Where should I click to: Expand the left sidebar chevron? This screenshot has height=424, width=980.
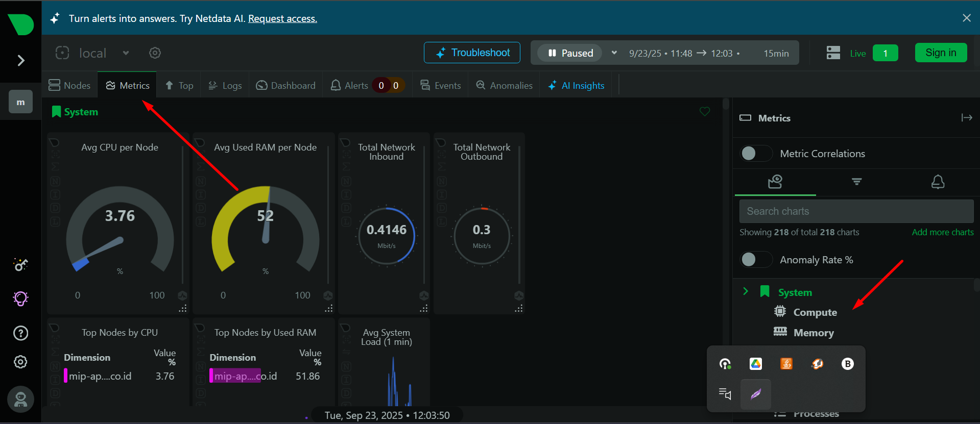[x=21, y=61]
